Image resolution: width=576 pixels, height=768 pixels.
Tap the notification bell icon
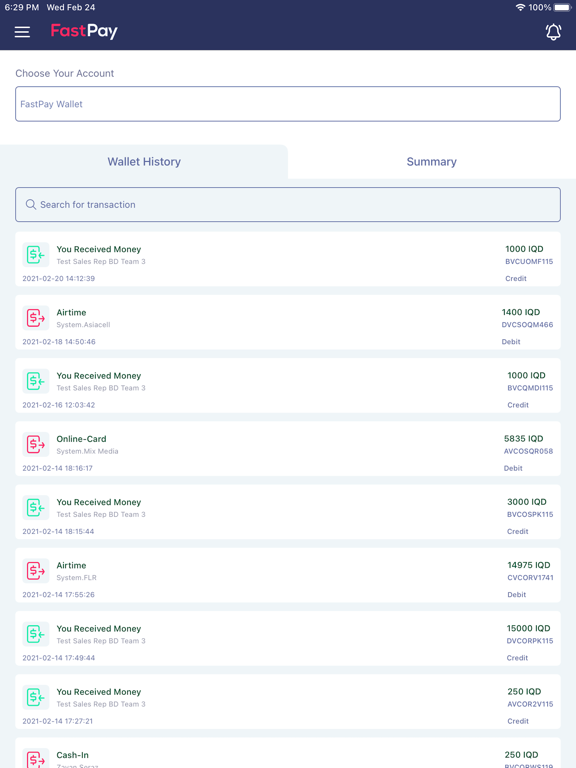click(553, 32)
